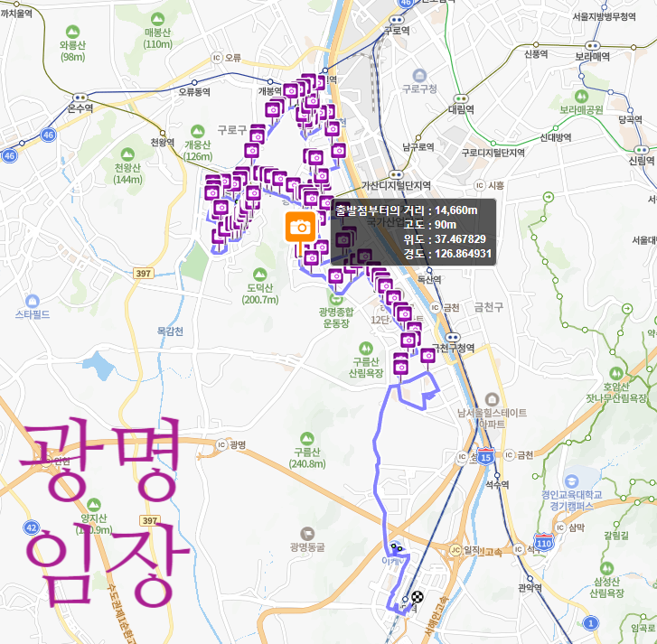Click the 와룡산 mountain icon
Image resolution: width=657 pixels, height=644 pixels.
pos(73,32)
